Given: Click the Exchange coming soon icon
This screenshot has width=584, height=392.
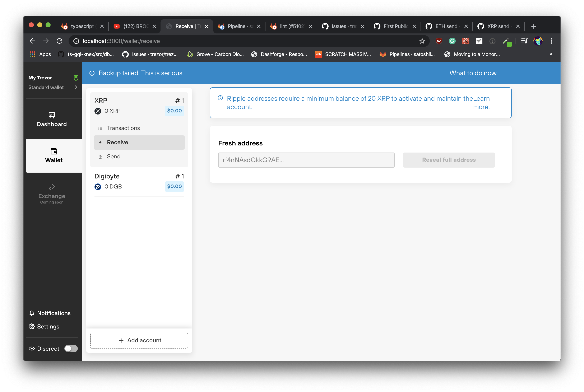Looking at the screenshot, I should (x=52, y=187).
